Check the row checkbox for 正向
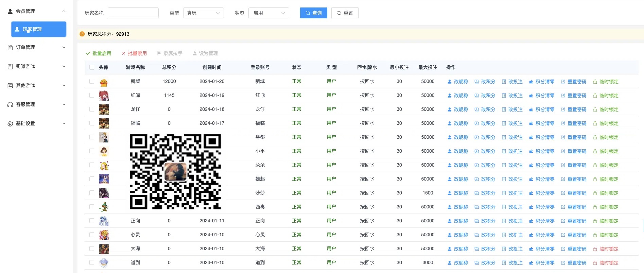 [92, 221]
